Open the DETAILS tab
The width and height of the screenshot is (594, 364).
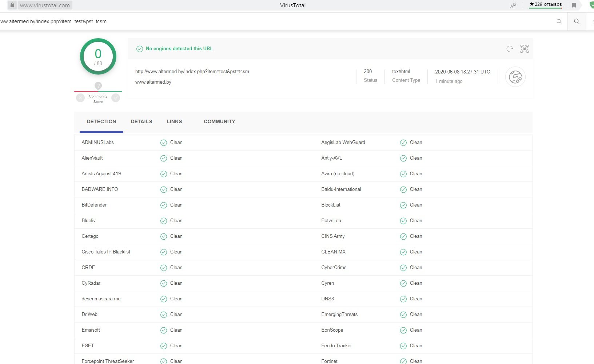pos(141,121)
